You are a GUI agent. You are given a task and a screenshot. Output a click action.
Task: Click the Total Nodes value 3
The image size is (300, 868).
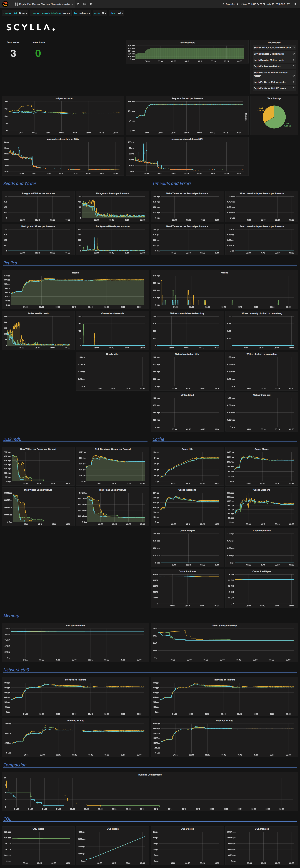(x=13, y=53)
